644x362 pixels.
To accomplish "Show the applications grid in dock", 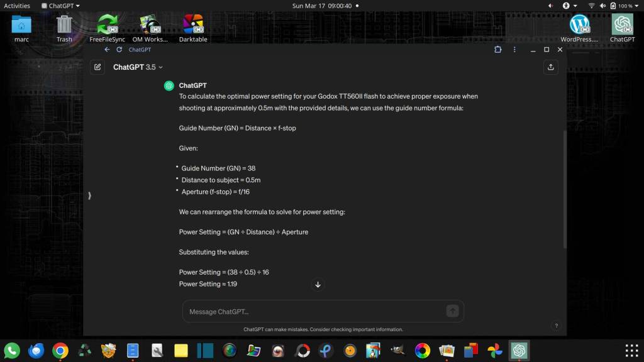I will pyautogui.click(x=631, y=351).
